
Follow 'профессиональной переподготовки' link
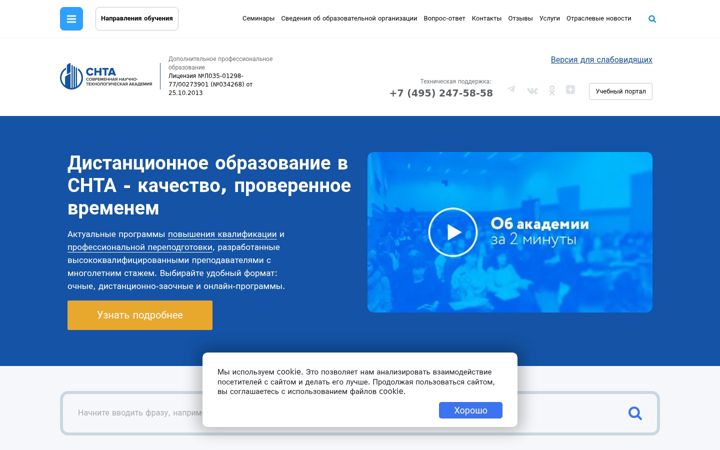click(x=140, y=248)
